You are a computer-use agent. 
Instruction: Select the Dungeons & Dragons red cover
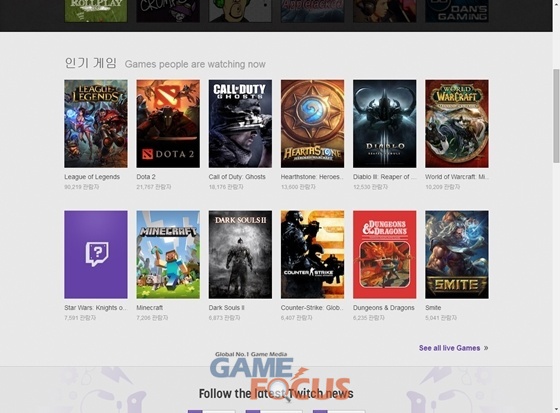385,254
